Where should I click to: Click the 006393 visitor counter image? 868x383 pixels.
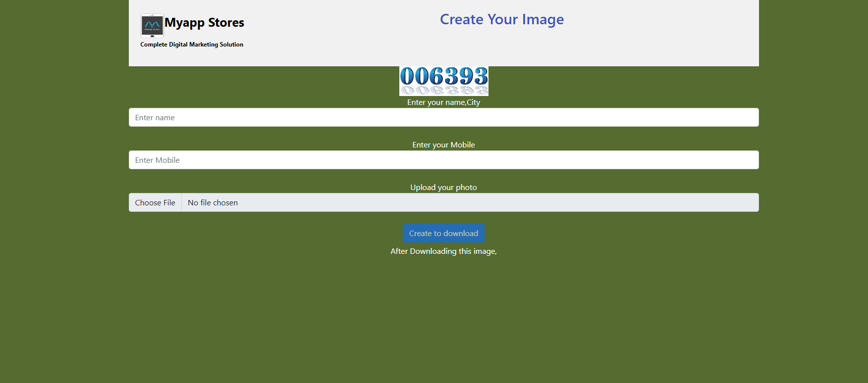coord(443,81)
